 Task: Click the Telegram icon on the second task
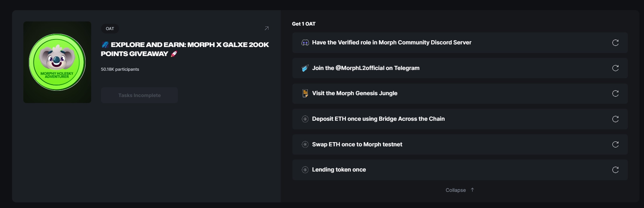pos(305,68)
